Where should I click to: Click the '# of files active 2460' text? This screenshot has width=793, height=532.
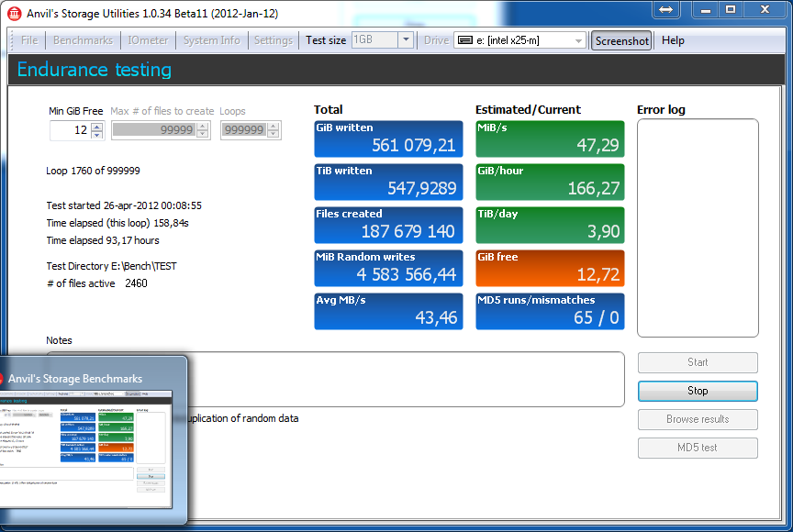(96, 283)
